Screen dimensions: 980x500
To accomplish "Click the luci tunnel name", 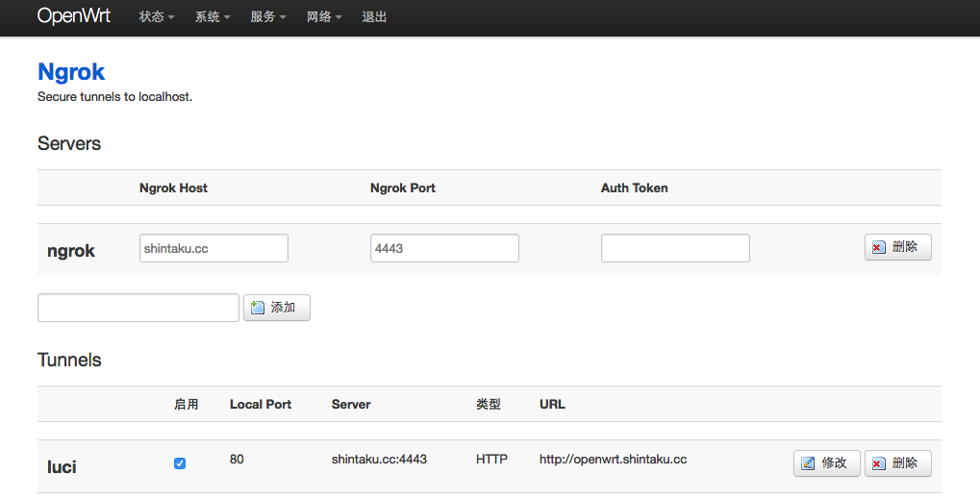I will 62,467.
